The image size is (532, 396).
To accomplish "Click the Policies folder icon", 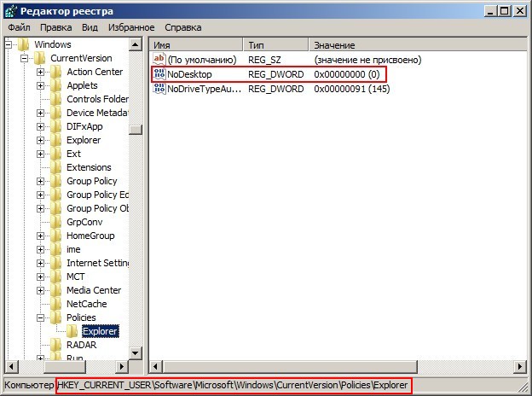I will point(57,317).
